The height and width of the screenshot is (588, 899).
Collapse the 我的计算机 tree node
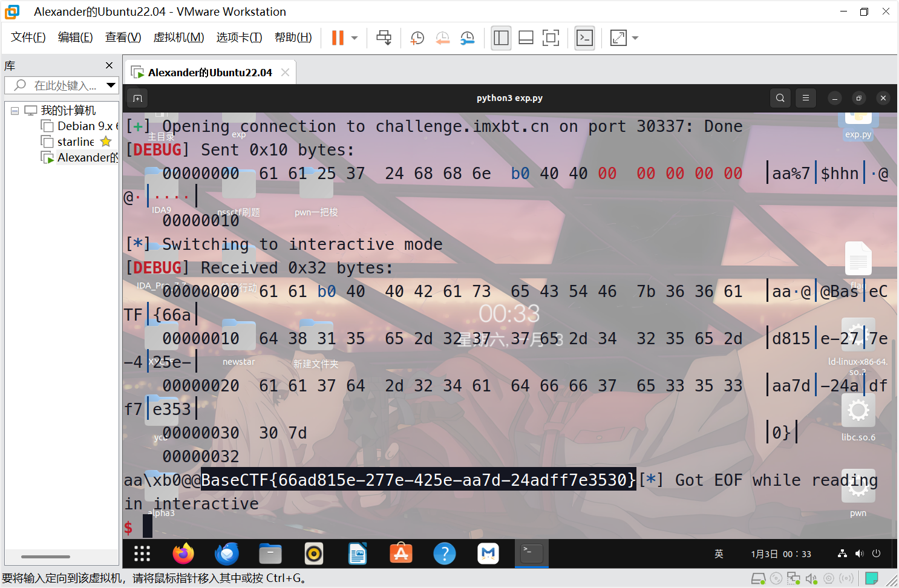pyautogui.click(x=15, y=110)
